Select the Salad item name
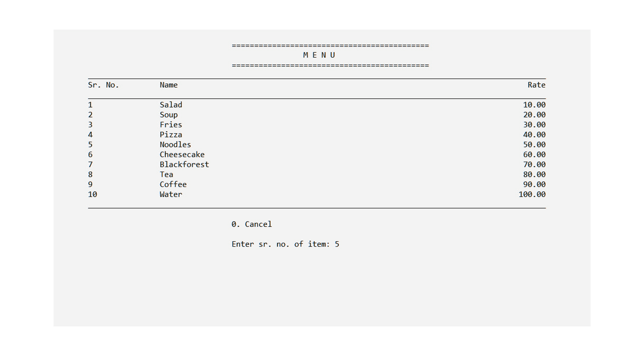644x356 pixels. [171, 105]
